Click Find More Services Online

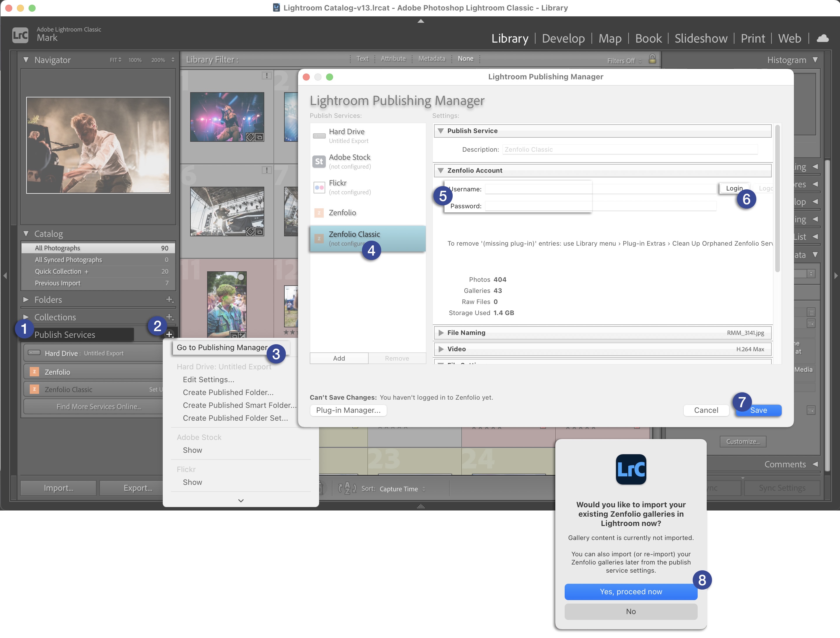(x=98, y=406)
